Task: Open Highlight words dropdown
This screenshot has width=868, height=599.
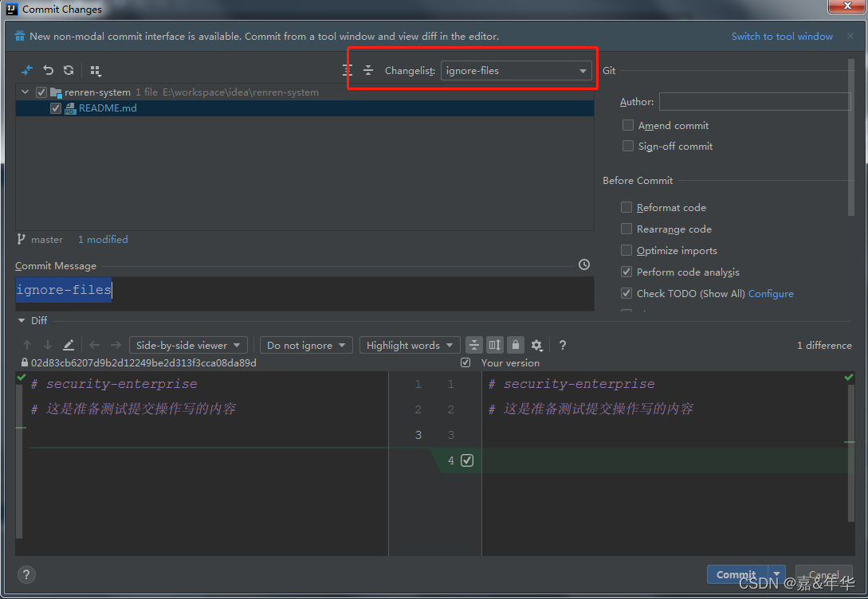Action: click(x=410, y=345)
